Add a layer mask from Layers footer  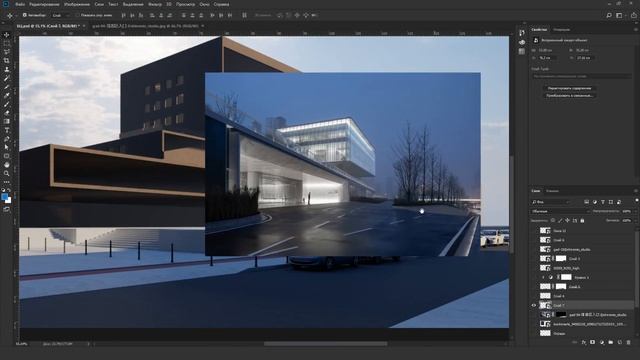click(593, 342)
